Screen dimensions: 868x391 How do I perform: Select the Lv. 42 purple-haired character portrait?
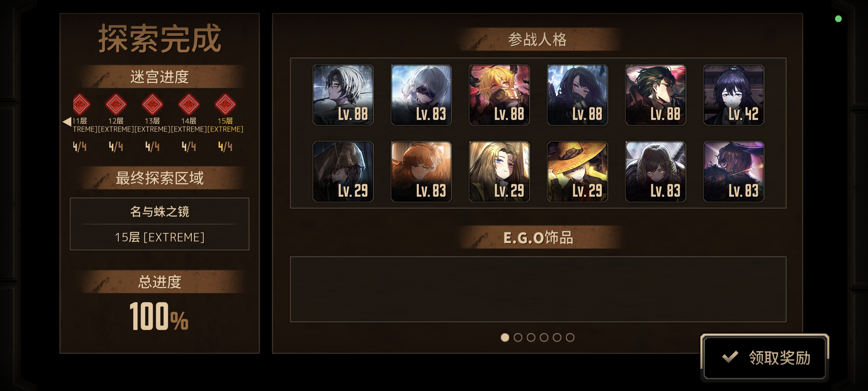(x=734, y=95)
